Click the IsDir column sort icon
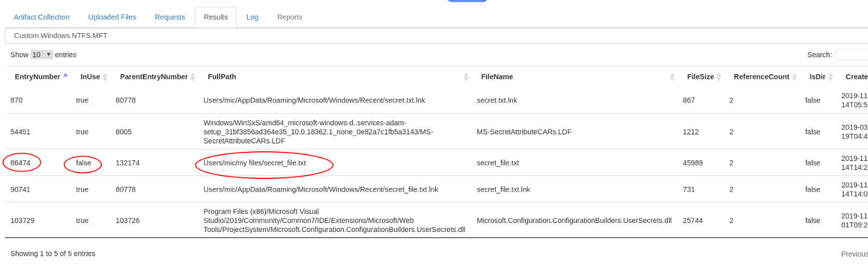 pyautogui.click(x=831, y=77)
